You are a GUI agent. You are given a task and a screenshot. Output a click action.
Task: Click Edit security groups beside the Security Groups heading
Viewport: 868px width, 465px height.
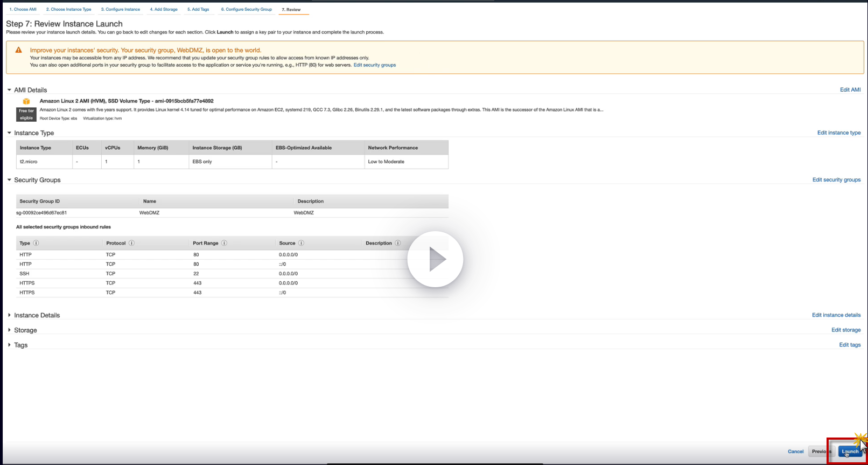pyautogui.click(x=837, y=180)
